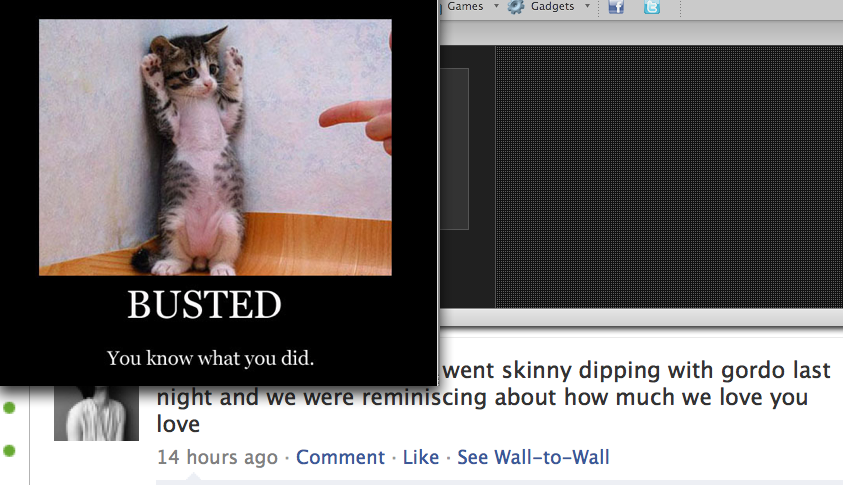Click the 'You know what you did.' caption
Viewport: 843px width, 485px height.
click(210, 358)
